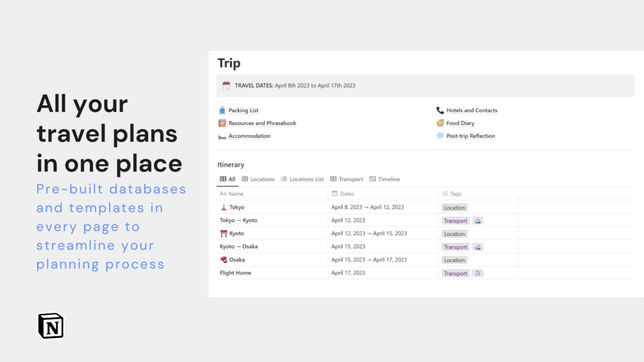This screenshot has height=362, width=644.
Task: Open the Food Diary page link
Action: click(460, 123)
